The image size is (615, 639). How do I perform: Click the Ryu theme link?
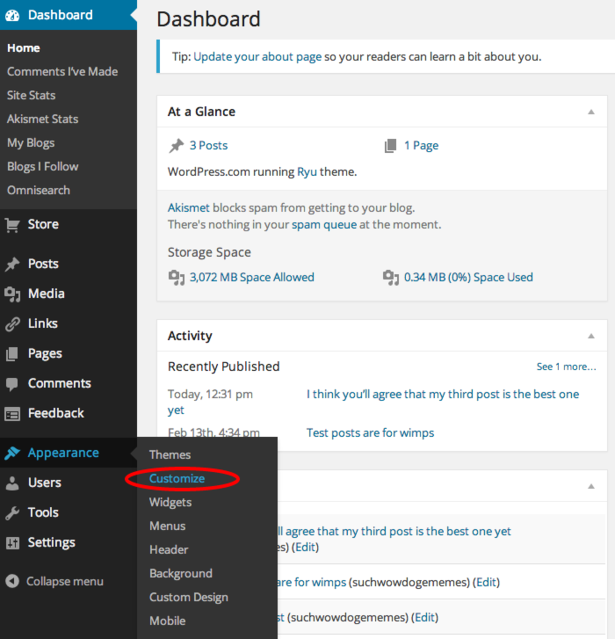click(307, 172)
